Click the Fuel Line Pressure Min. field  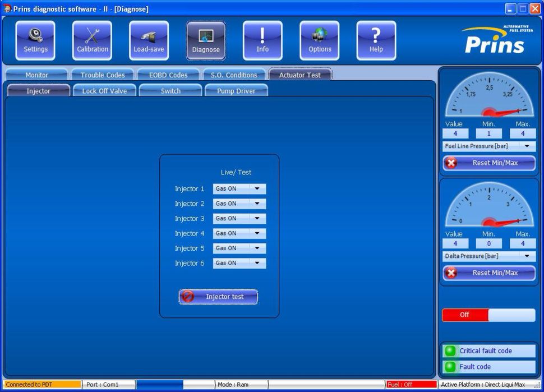click(489, 133)
